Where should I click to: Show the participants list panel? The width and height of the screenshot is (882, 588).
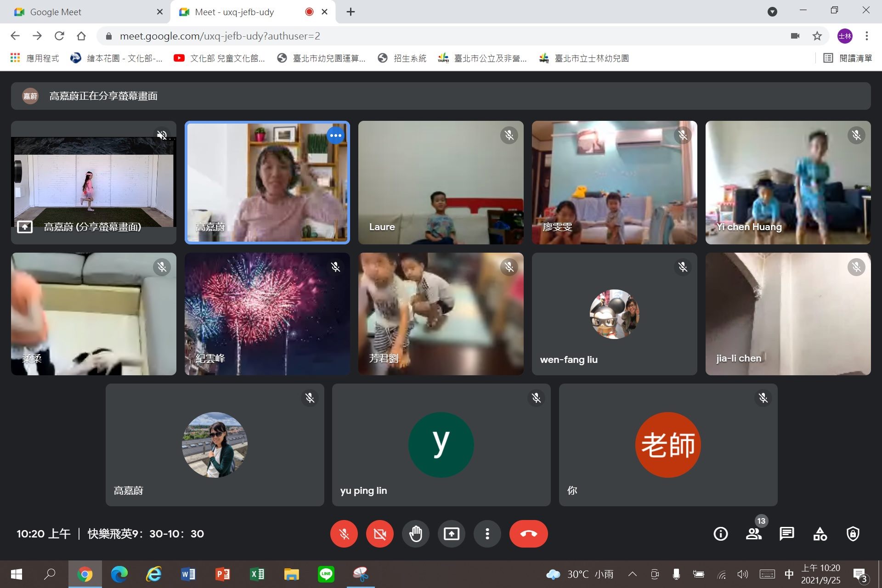[x=754, y=534]
